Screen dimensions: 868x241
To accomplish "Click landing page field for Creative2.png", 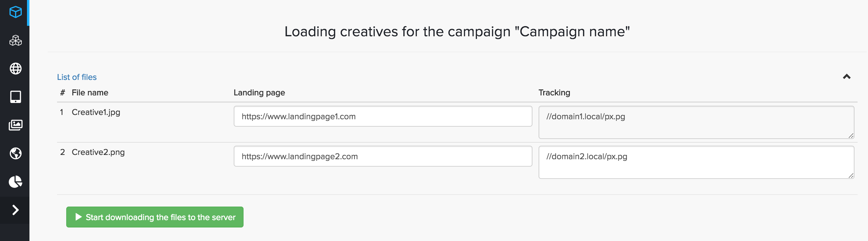I will point(382,156).
